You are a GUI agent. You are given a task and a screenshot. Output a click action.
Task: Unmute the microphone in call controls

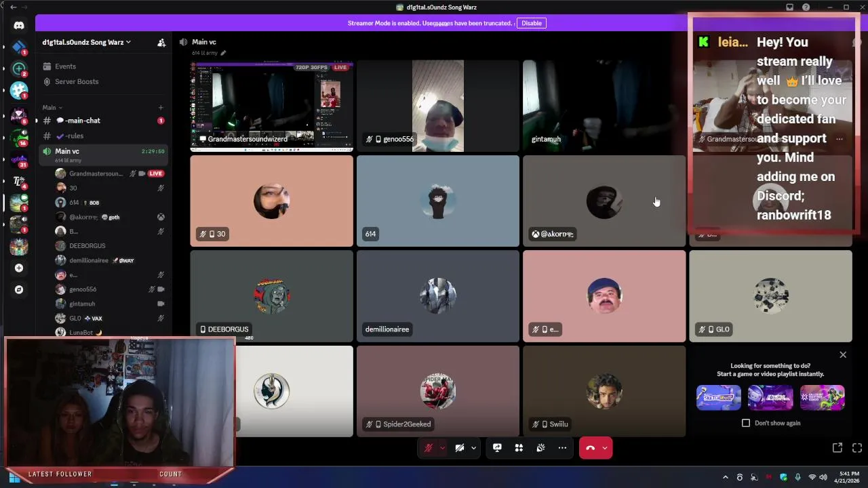(x=429, y=448)
